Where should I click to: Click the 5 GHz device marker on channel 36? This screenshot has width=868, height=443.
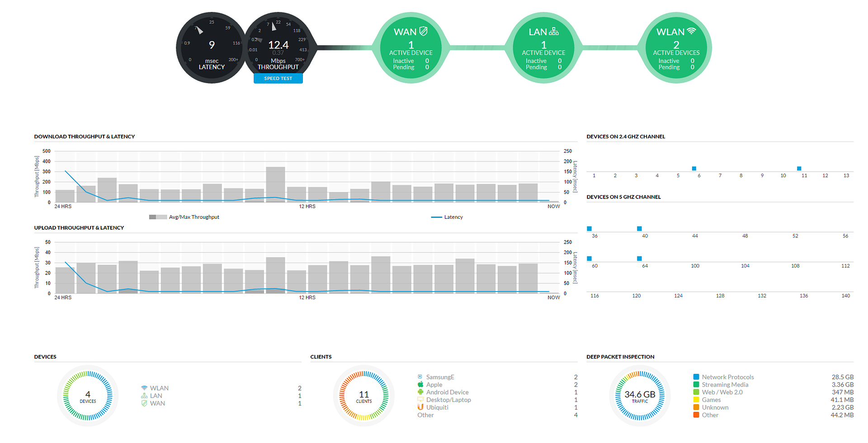point(589,229)
